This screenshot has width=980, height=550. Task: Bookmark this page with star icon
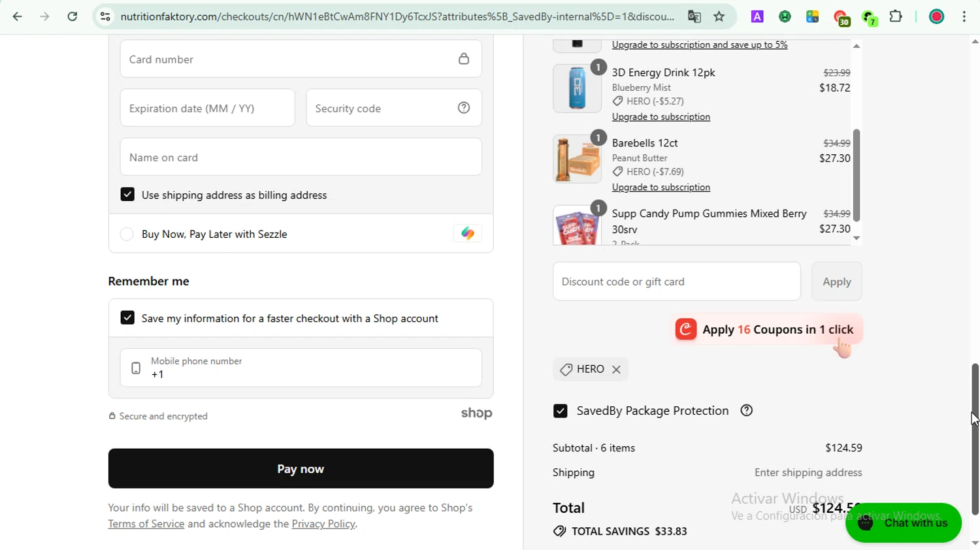point(719,17)
